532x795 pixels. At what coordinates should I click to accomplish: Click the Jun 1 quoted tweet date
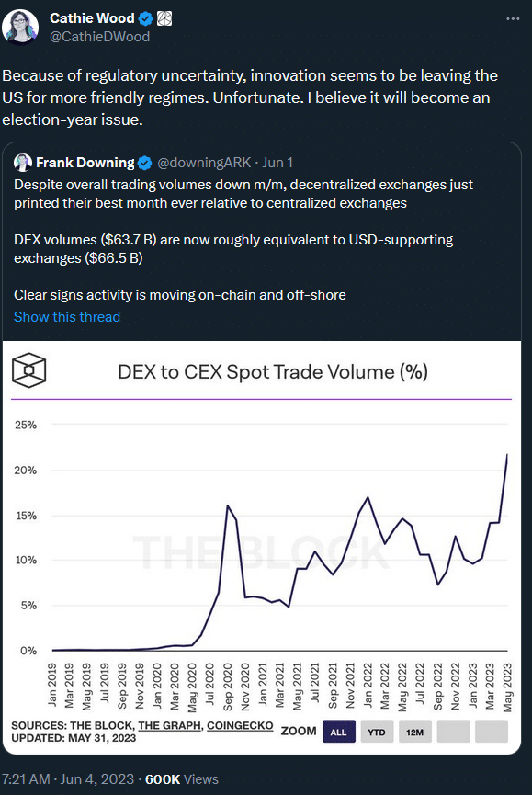[x=277, y=163]
